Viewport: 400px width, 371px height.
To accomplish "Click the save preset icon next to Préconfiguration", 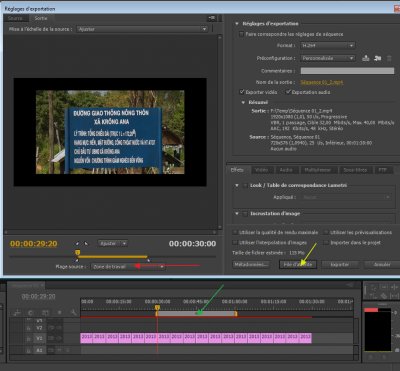I will [x=366, y=58].
